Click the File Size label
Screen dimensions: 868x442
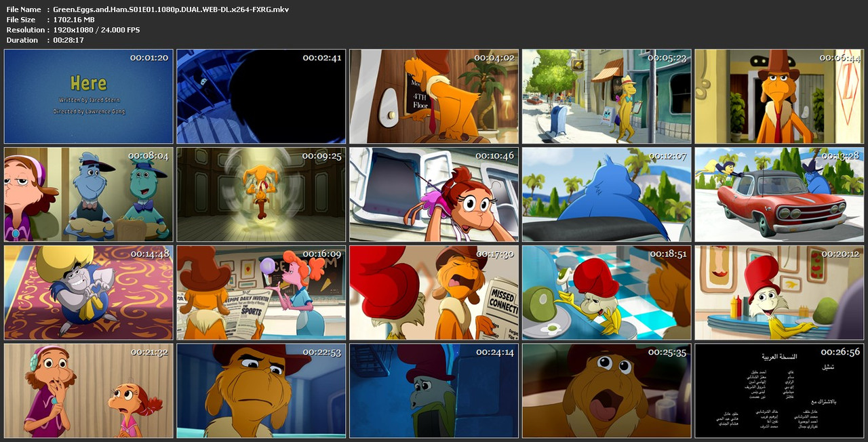tap(21, 20)
